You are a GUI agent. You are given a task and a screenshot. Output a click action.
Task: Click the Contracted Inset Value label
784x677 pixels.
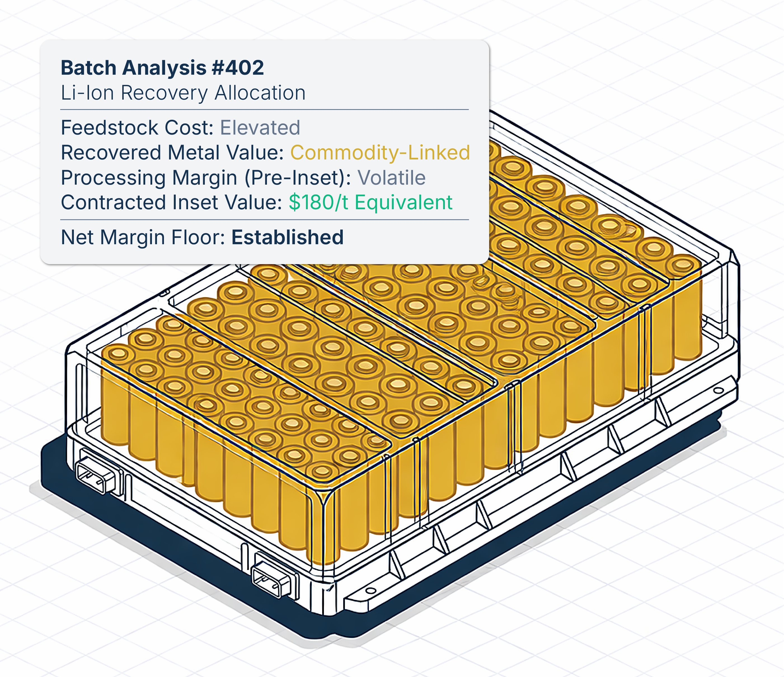tap(172, 202)
